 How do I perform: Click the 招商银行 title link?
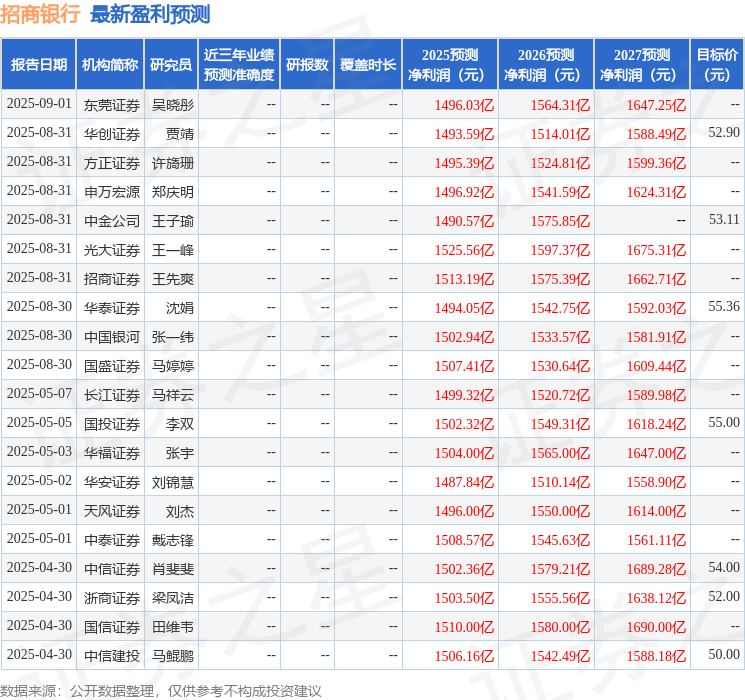(x=41, y=15)
